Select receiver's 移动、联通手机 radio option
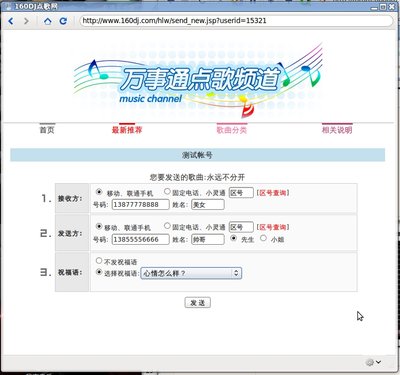The height and width of the screenshot is (375, 400). [99, 192]
